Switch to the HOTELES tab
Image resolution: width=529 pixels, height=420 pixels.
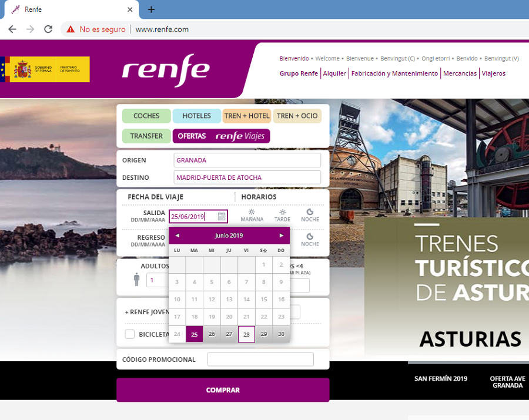point(196,116)
